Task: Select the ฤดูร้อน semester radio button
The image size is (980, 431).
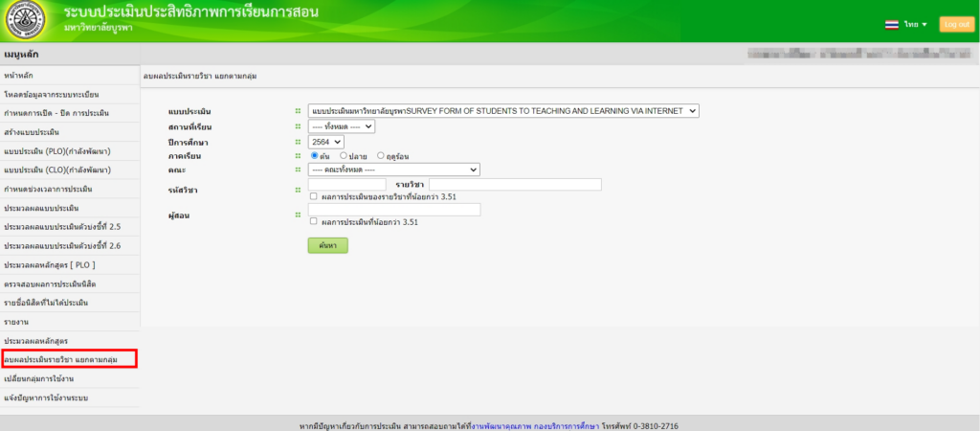Action: [381, 155]
